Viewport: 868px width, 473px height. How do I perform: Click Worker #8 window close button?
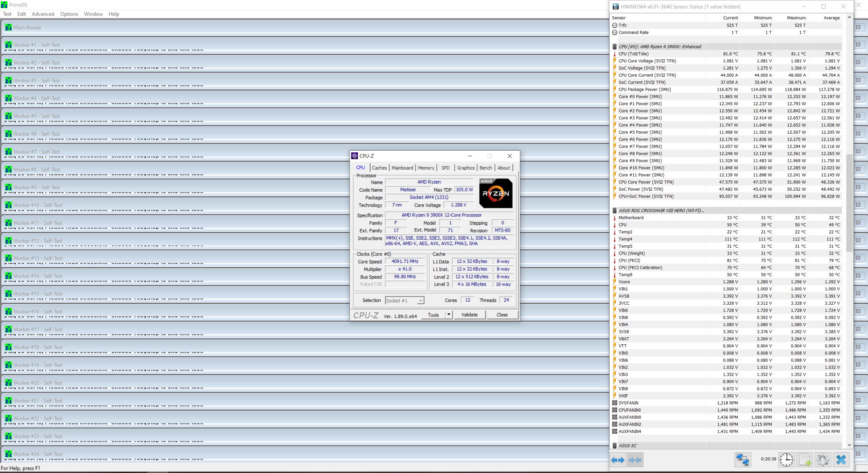[858, 169]
